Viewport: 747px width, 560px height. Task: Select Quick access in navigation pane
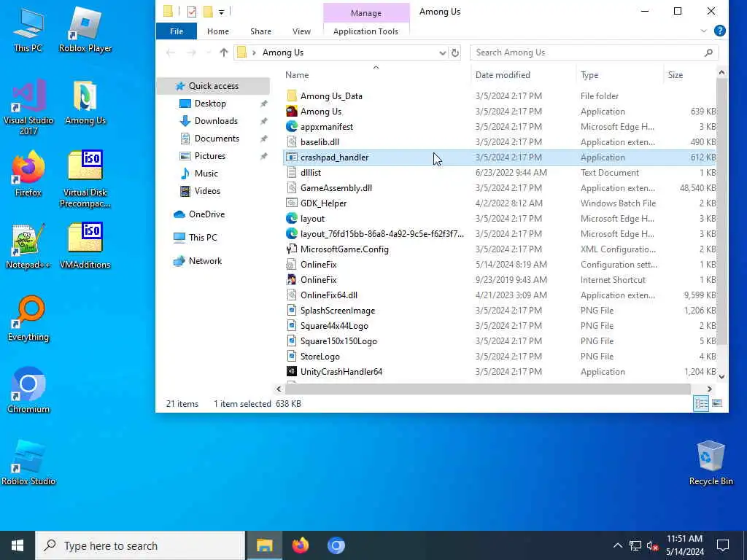(x=214, y=86)
